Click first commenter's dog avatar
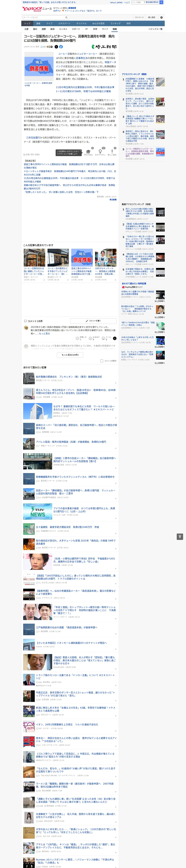The image size is (186, 868). pyautogui.click(x=26, y=328)
